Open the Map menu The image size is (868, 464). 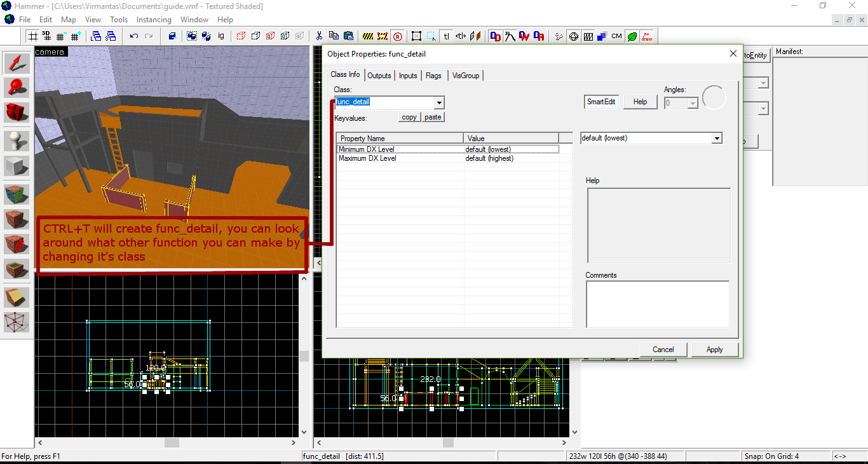tap(69, 20)
